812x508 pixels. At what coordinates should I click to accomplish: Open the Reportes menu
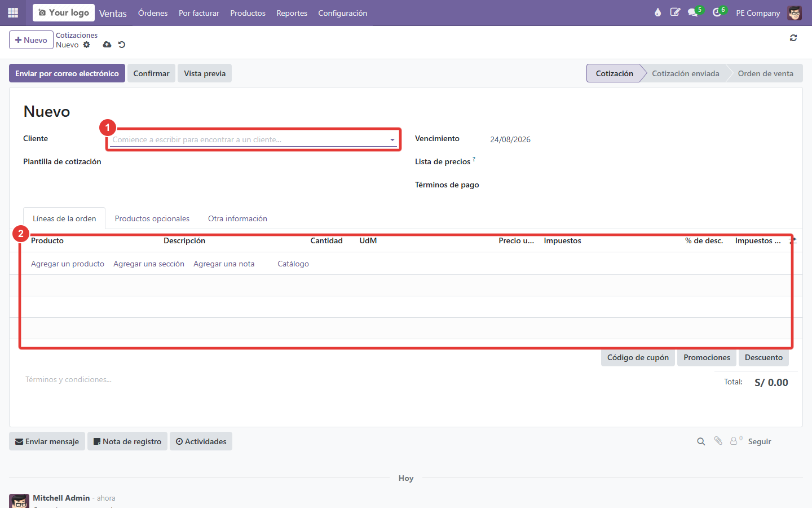292,13
